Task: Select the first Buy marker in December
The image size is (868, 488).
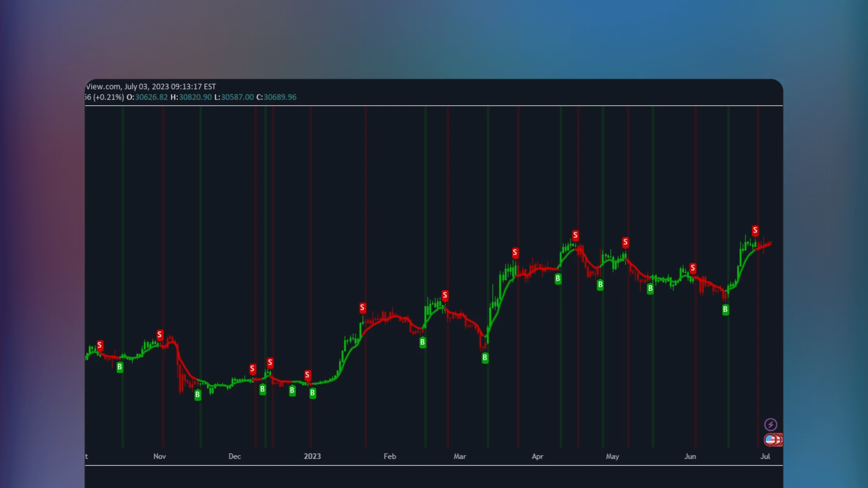Action: point(262,389)
